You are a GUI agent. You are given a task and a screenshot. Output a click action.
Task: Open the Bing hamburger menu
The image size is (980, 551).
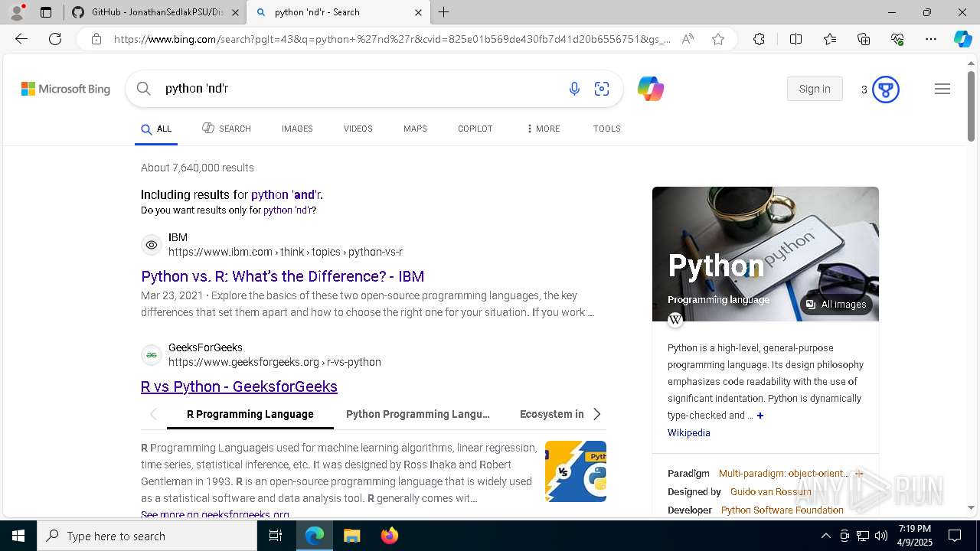pyautogui.click(x=942, y=89)
